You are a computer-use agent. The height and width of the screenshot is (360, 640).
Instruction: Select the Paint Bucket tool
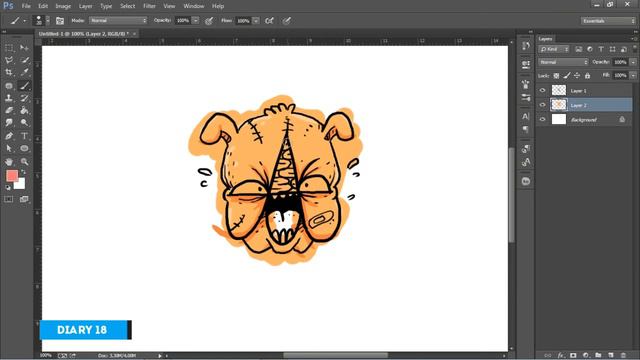(24, 110)
